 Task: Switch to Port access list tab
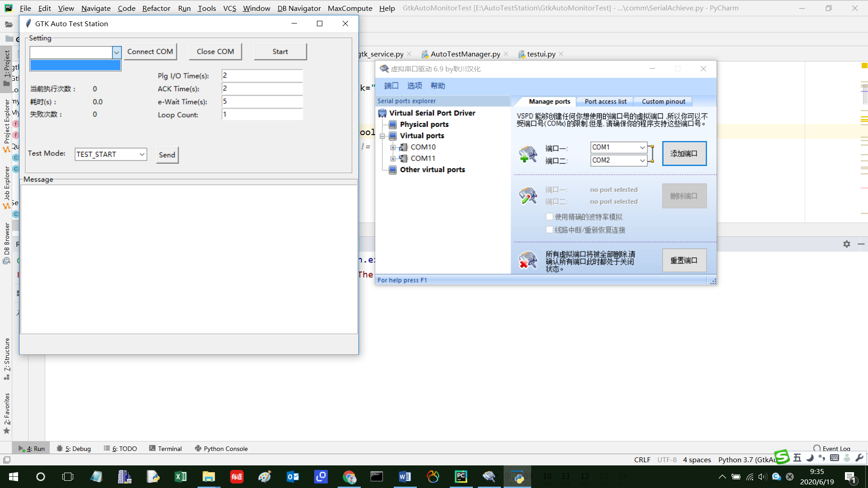point(605,102)
